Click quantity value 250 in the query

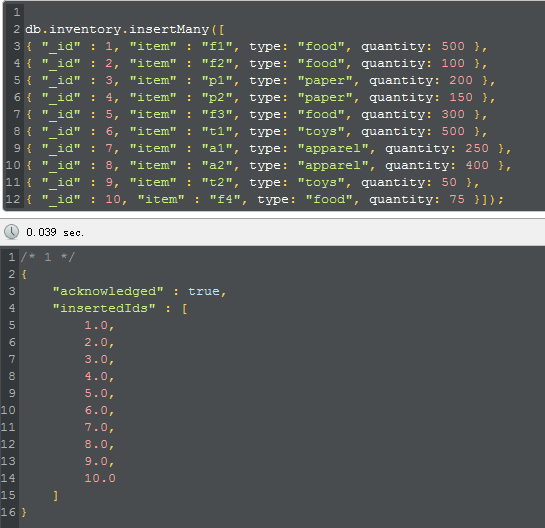coord(477,148)
